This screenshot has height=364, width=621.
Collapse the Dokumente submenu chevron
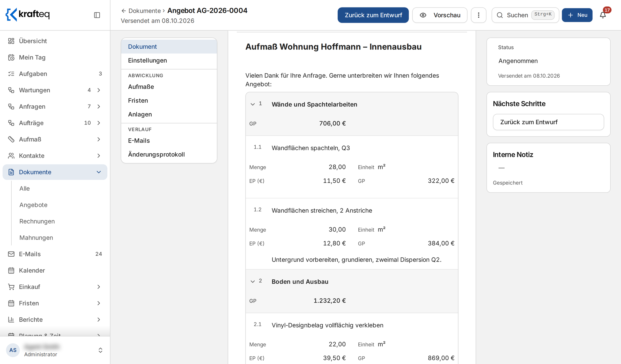point(99,172)
